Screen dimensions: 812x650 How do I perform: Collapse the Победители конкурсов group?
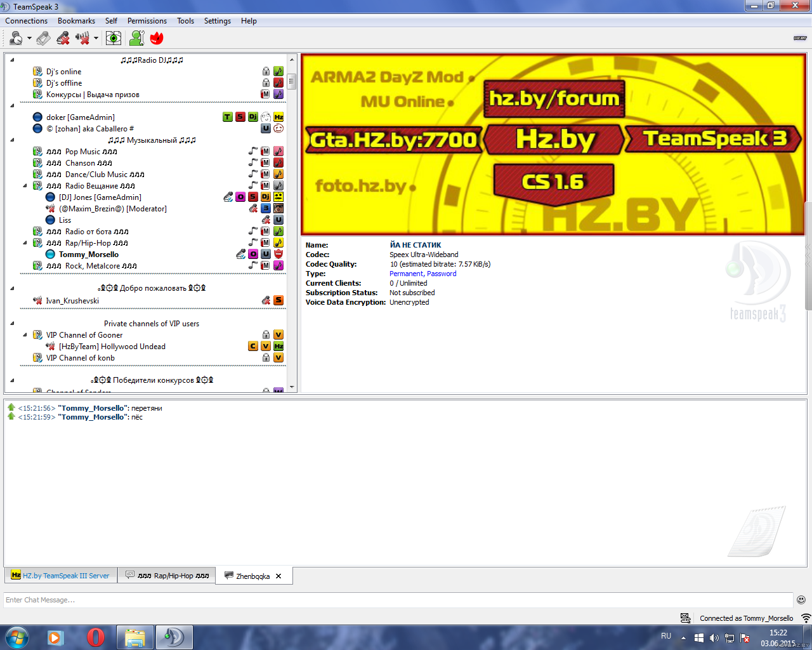(12, 380)
